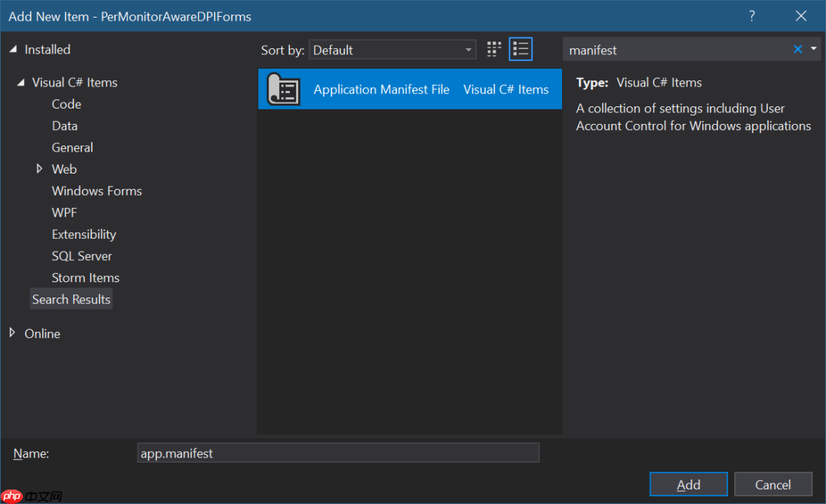Screen dimensions: 826x504
Task: Select the Windows Forms category
Action: click(97, 190)
